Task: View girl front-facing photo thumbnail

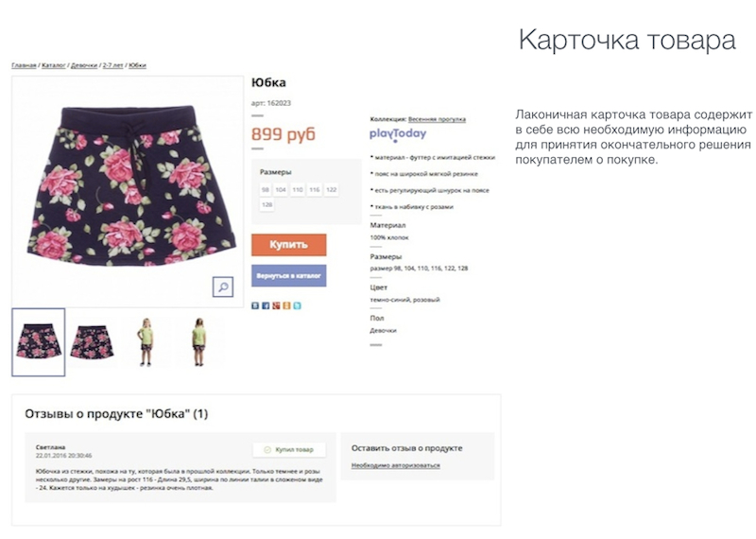Action: click(146, 341)
